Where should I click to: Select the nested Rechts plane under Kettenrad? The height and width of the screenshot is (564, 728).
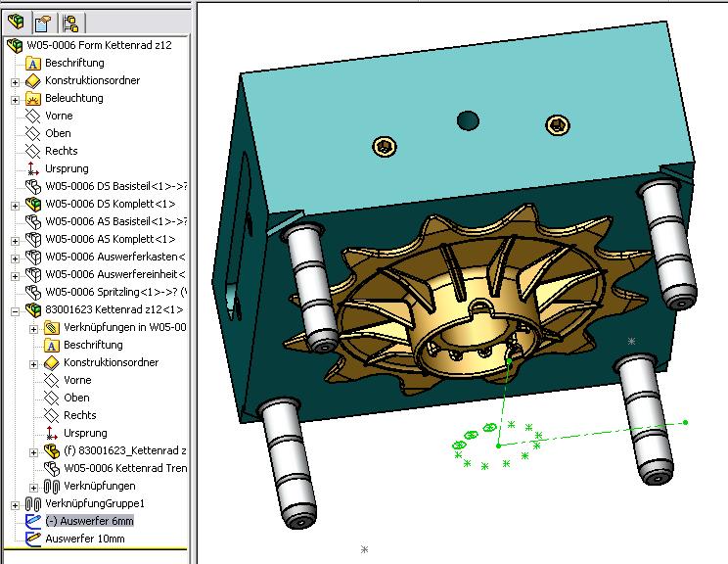[x=52, y=416]
